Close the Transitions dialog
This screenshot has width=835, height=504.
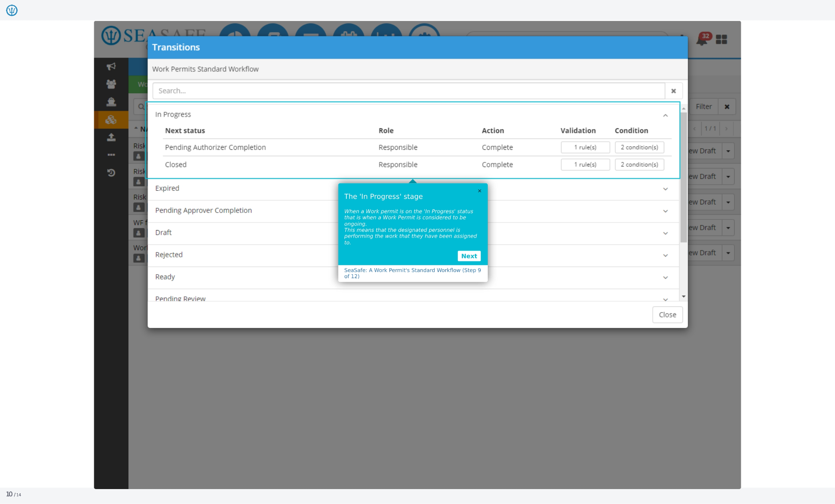pyautogui.click(x=667, y=315)
